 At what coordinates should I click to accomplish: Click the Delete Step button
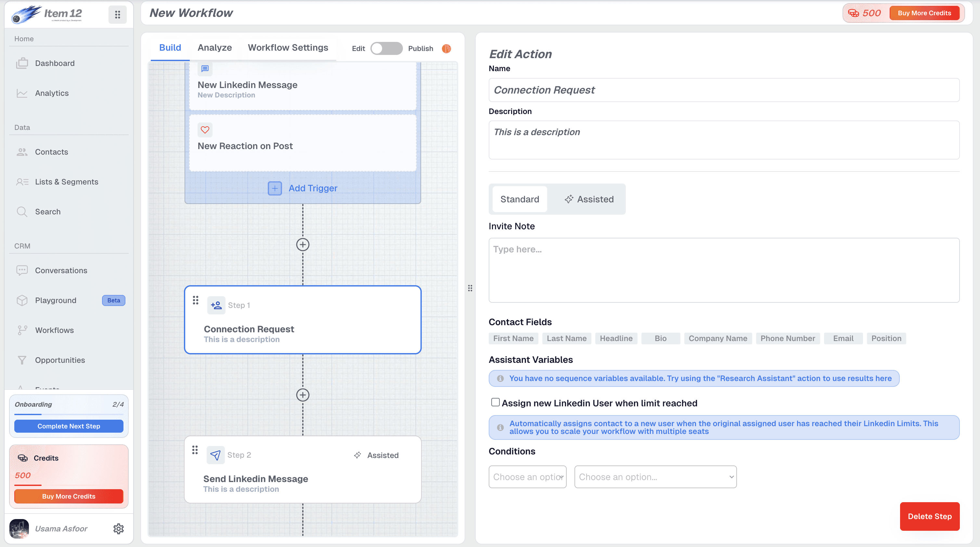(x=929, y=516)
